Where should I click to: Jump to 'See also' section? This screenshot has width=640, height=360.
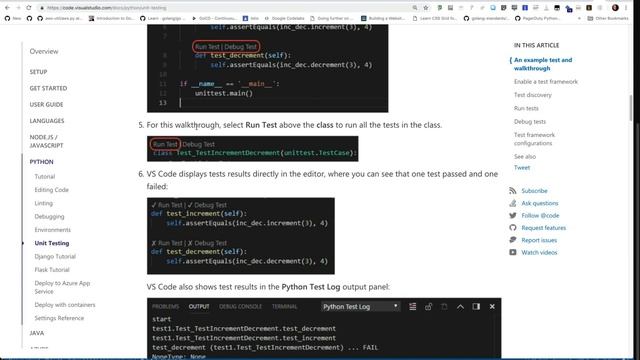tap(524, 157)
